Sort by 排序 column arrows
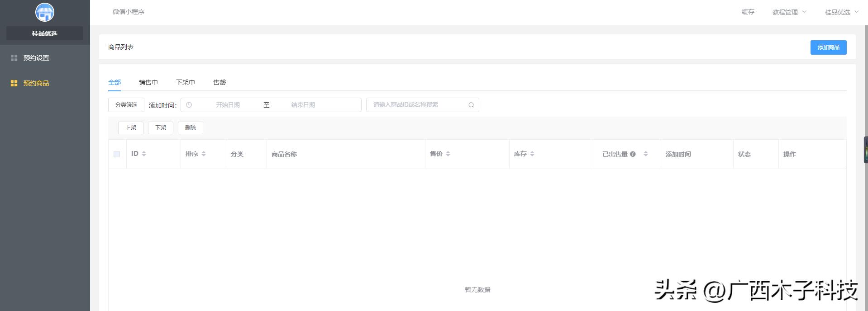The image size is (868, 311). pos(204,154)
